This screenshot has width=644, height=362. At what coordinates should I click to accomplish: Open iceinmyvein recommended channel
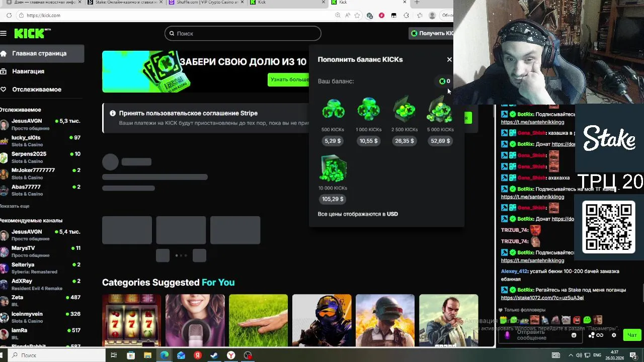(x=40, y=317)
